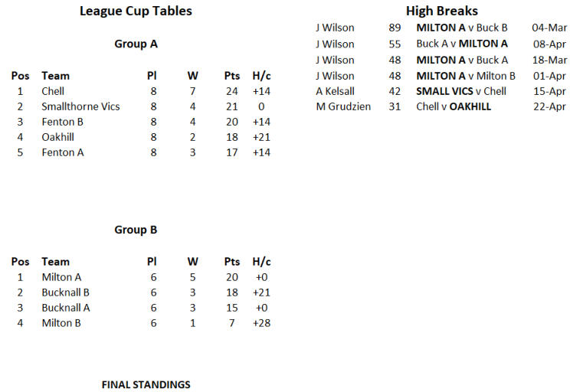Select the High Breaks heading

point(442,11)
